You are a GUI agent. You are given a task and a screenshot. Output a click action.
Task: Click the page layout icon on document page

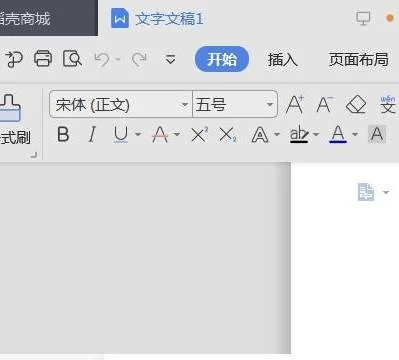(366, 192)
